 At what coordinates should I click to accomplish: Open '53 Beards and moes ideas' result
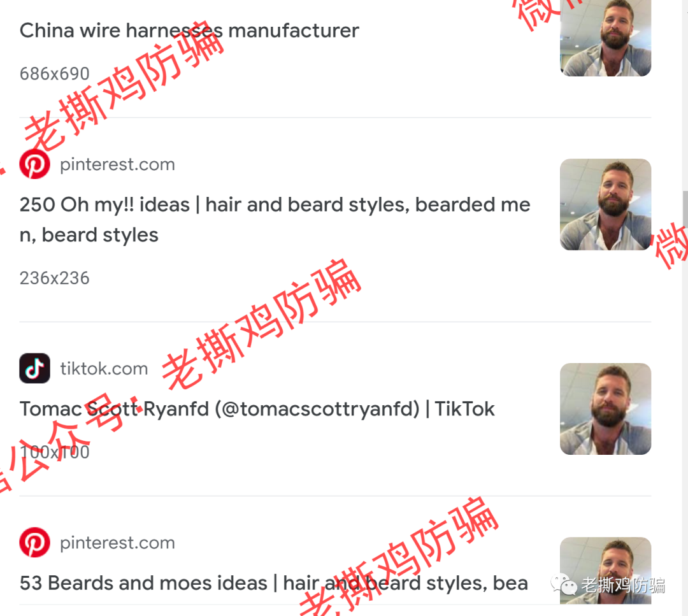coord(274,583)
